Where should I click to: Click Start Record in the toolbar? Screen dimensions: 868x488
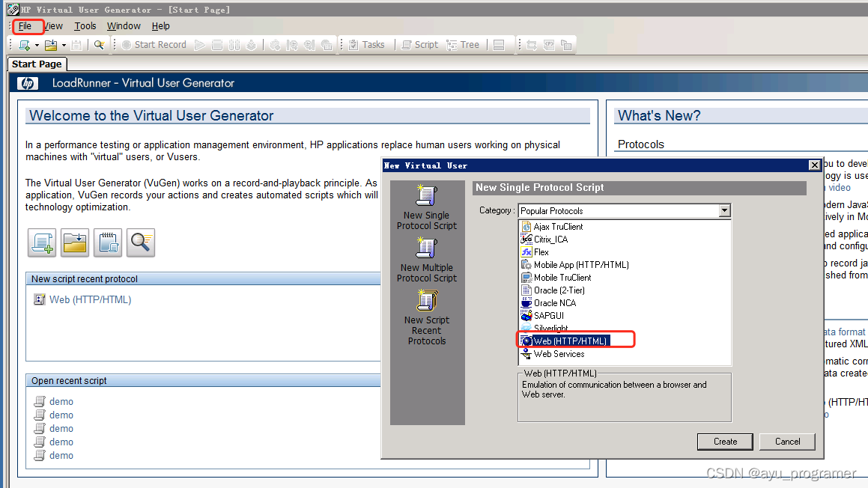(154, 45)
